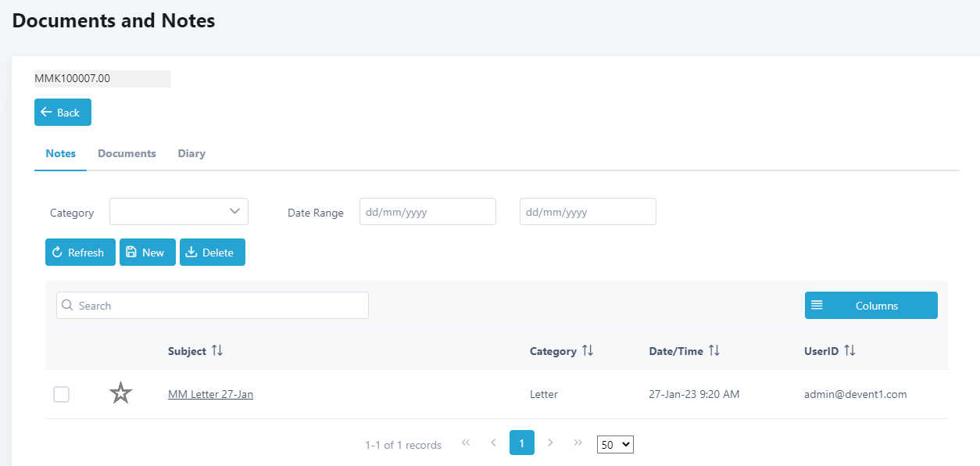Screen dimensions: 980x466
Task: Expand the records per page selector
Action: [614, 444]
